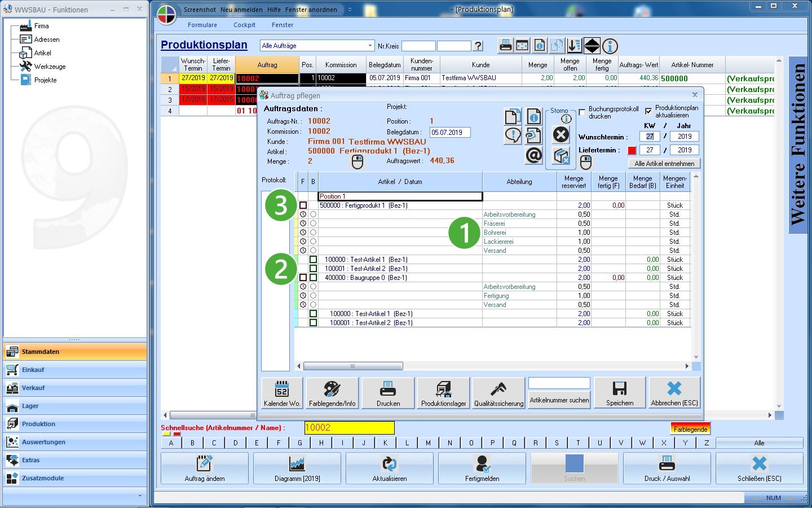
Task: Switch to the Produktion section
Action: pos(74,424)
